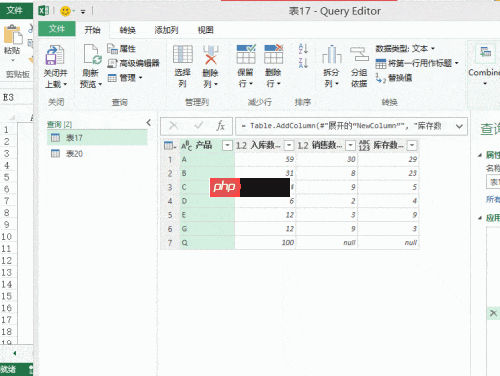This screenshot has width=500, height=376.
Task: Click Replace Values (替换值)
Action: [394, 78]
